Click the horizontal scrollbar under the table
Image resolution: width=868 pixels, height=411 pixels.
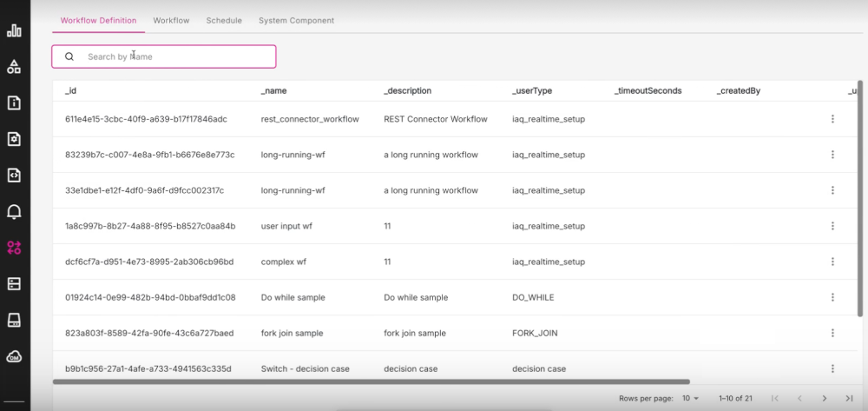point(371,381)
